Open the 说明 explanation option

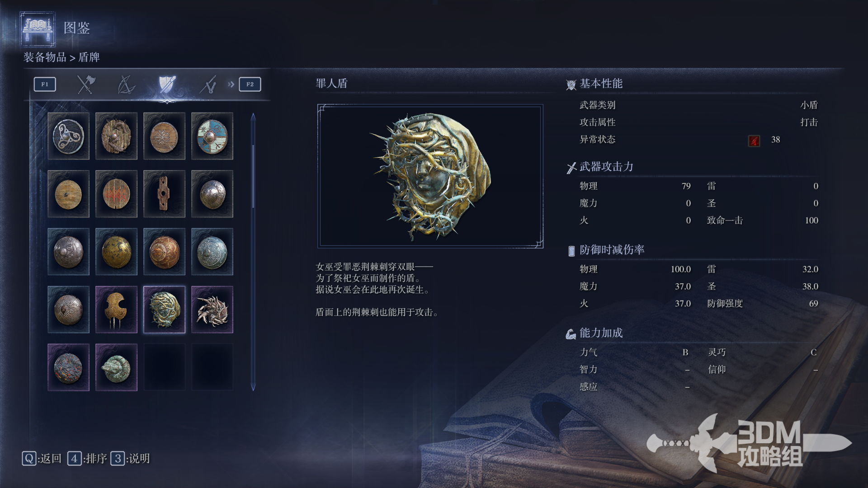coord(130,459)
